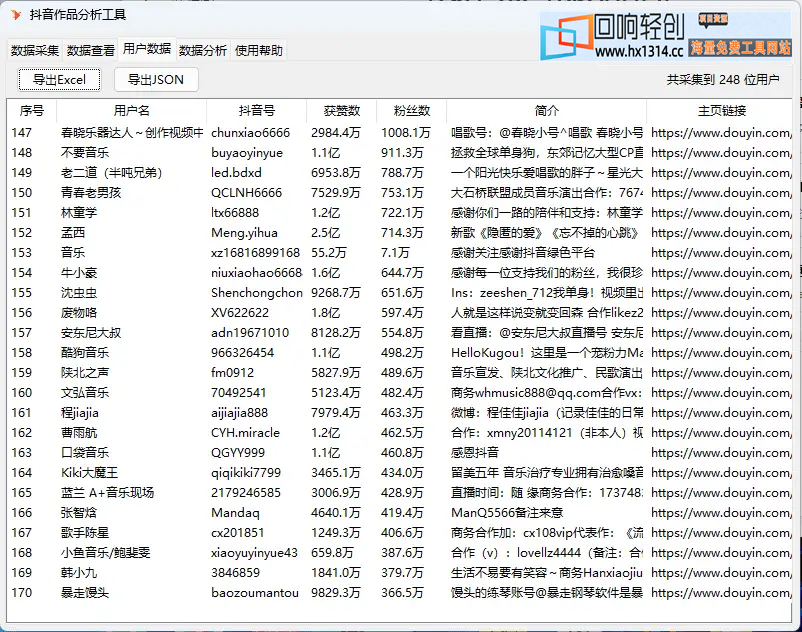
Task: Select username 程jiajia
Action: 80,413
